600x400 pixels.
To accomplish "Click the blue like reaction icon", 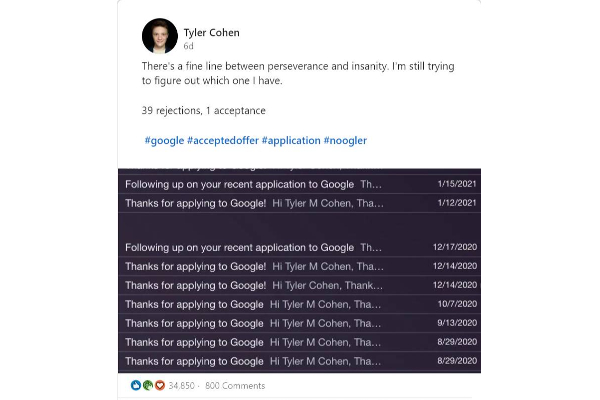I will point(136,385).
